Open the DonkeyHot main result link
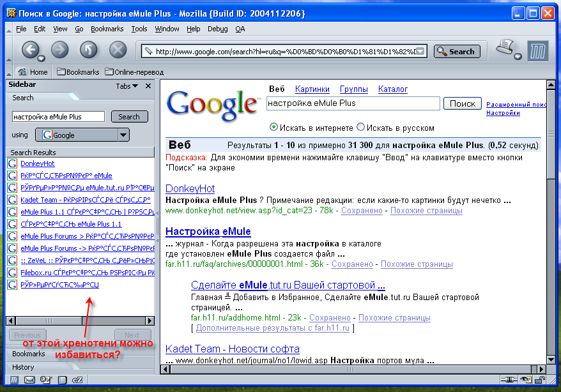Viewport: 561px width, 392px height. (190, 188)
